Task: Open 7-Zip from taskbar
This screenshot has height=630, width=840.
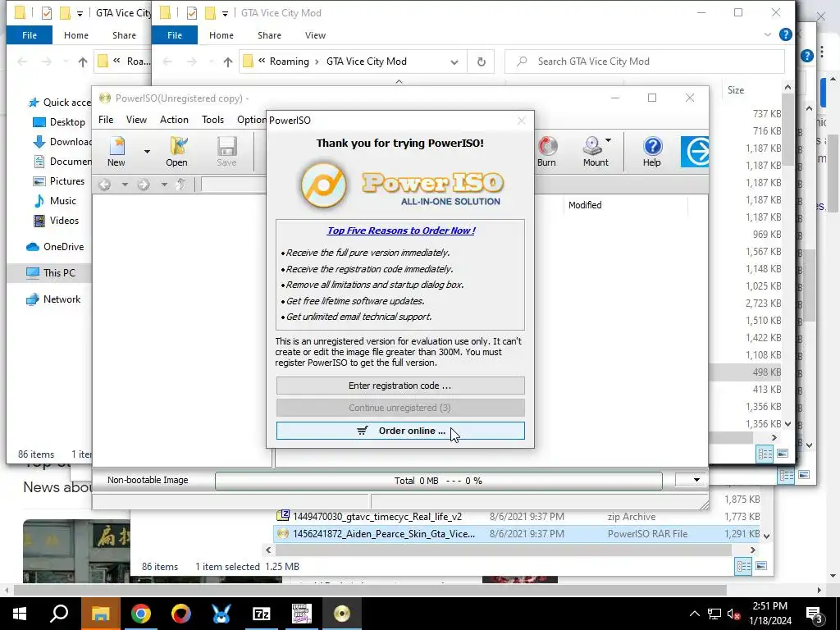Action: [261, 614]
